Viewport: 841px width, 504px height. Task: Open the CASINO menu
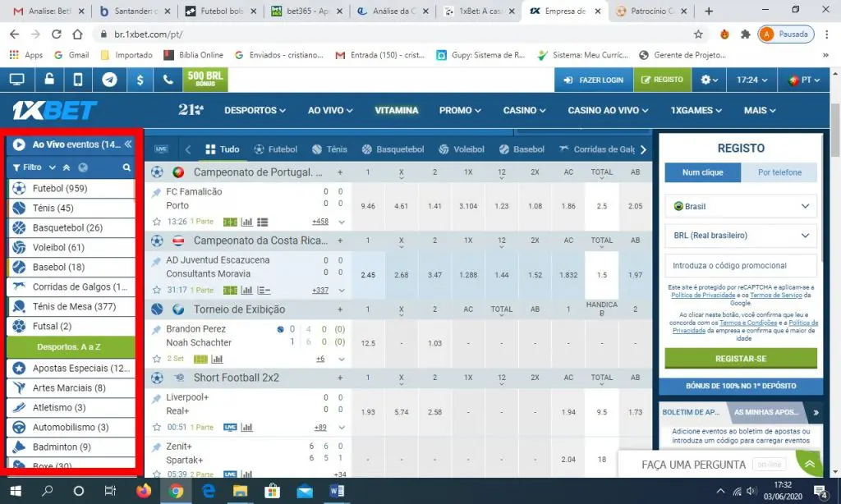524,111
